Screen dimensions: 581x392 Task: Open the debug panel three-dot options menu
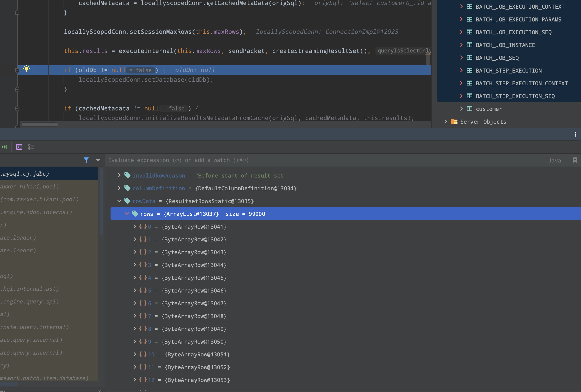click(x=575, y=134)
